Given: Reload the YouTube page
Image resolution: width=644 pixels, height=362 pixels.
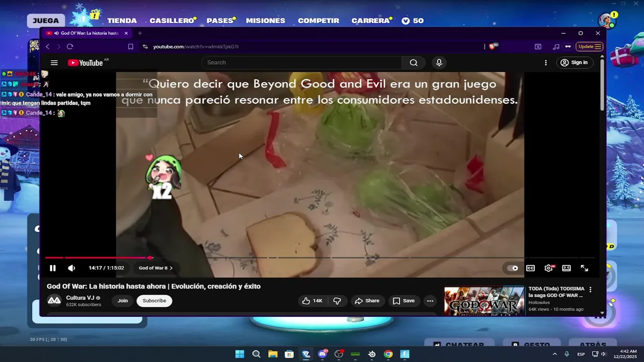Looking at the screenshot, I should [x=70, y=47].
